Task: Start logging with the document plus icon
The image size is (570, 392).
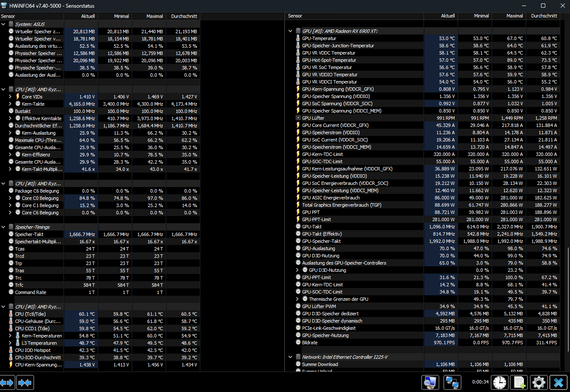Action: point(519,383)
